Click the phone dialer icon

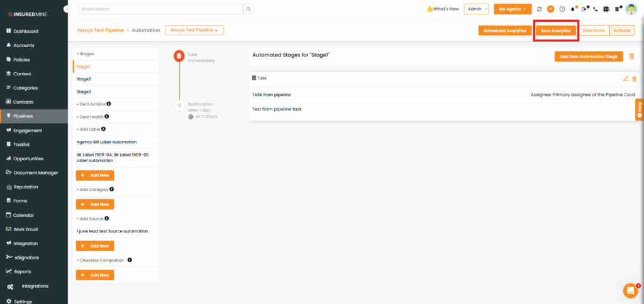(596, 9)
